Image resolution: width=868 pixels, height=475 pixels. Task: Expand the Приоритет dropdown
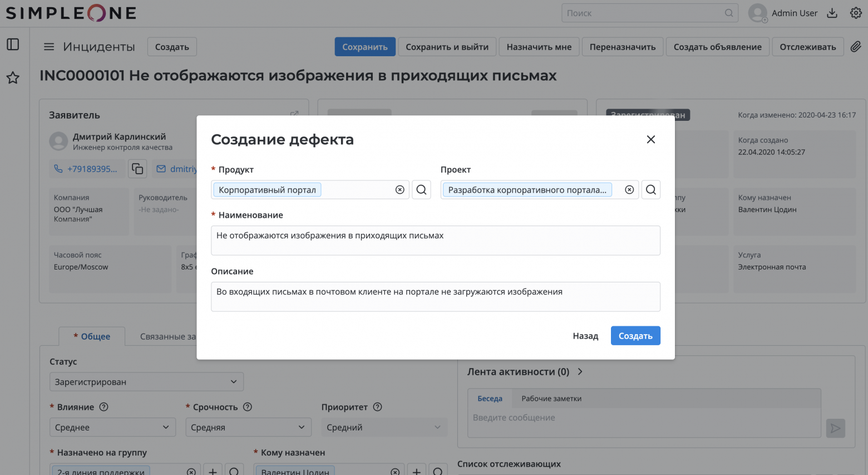pyautogui.click(x=384, y=427)
